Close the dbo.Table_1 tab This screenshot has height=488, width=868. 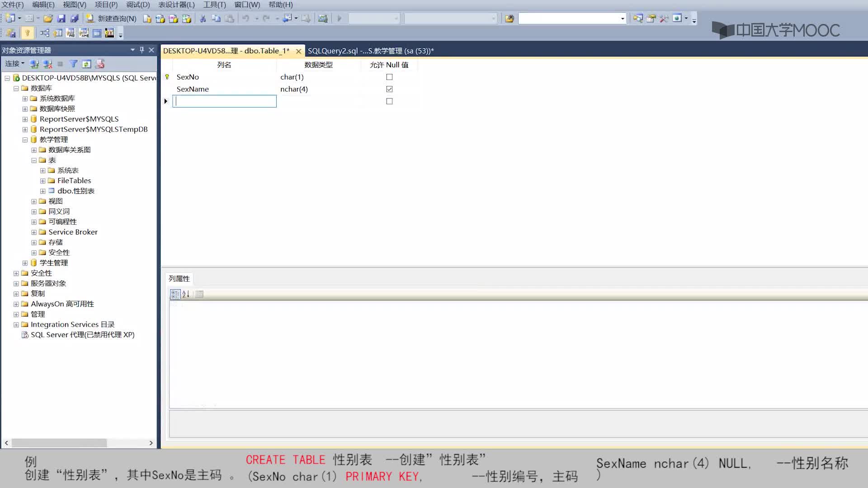click(298, 51)
